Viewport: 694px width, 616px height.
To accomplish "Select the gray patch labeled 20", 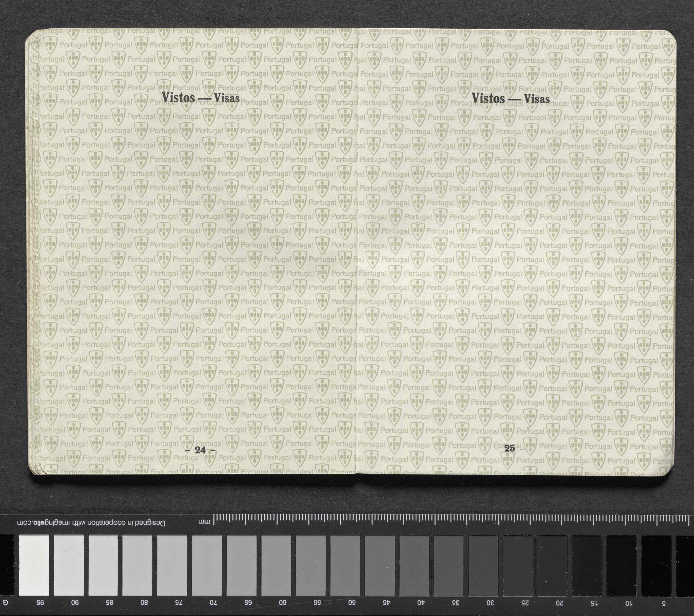I will point(552,565).
